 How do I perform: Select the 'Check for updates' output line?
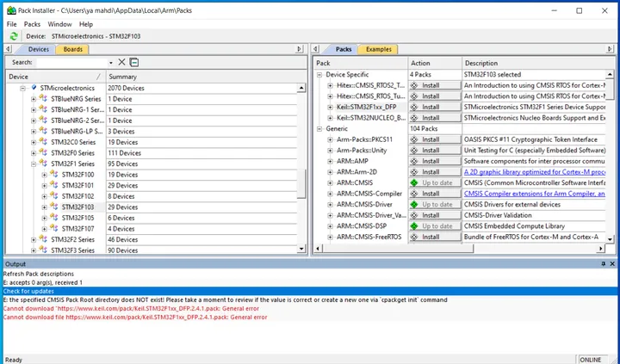point(310,291)
